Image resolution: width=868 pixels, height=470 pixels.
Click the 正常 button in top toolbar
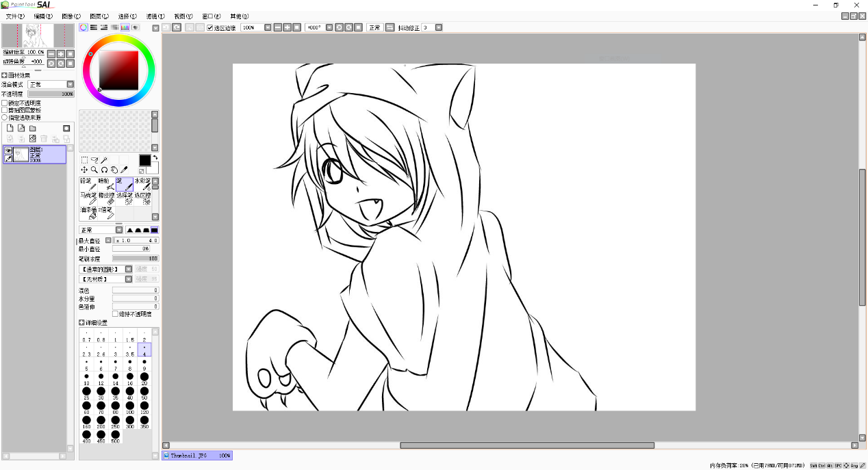(x=374, y=27)
